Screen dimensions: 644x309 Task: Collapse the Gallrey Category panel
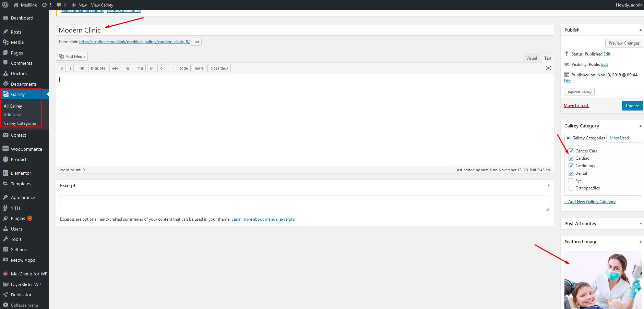pos(640,126)
